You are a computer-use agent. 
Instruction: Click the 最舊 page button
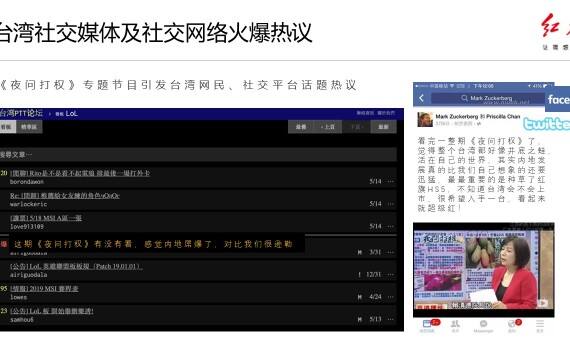(x=301, y=127)
